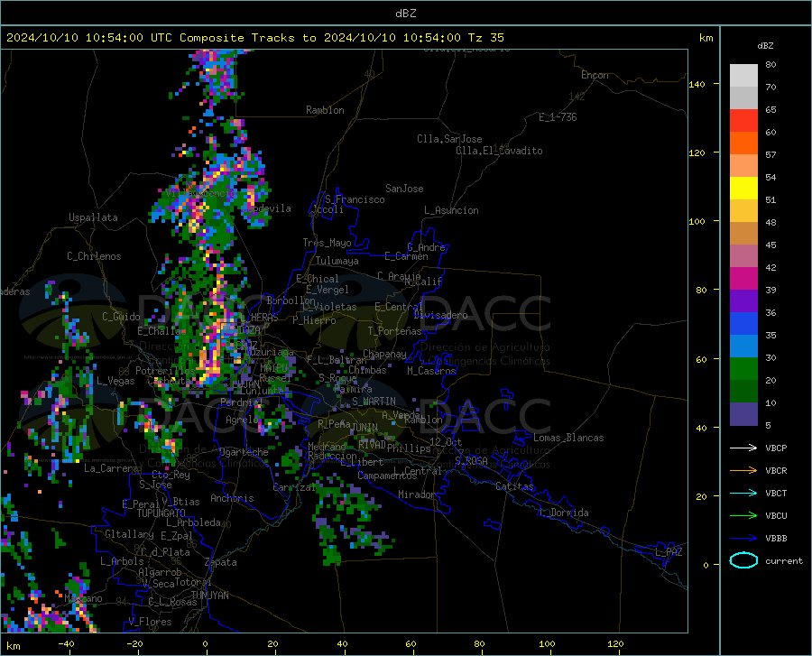Screen dimensions: 812x656
Task: Click the V_Flores place label
Action: click(x=150, y=622)
